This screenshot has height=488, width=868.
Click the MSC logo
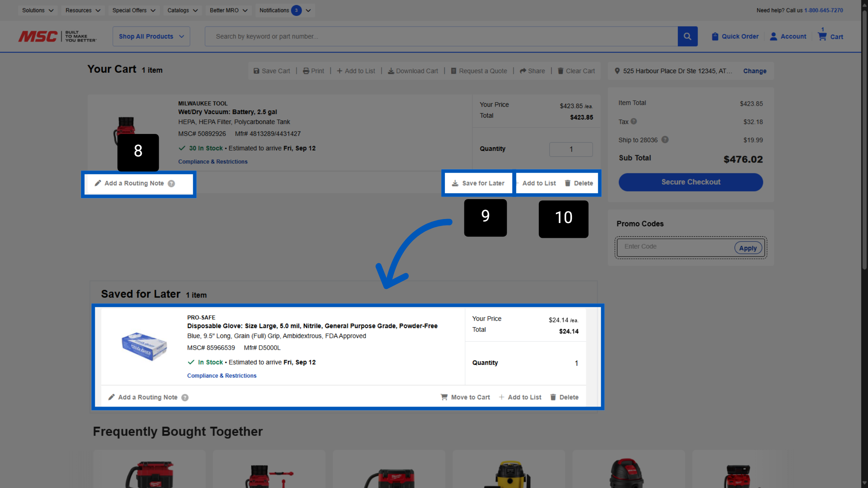pyautogui.click(x=58, y=36)
